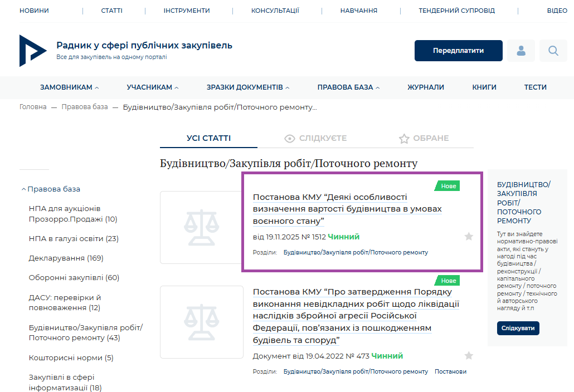This screenshot has height=392, width=574.
Task: Expand the Учасникам dropdown menu
Action: point(153,87)
